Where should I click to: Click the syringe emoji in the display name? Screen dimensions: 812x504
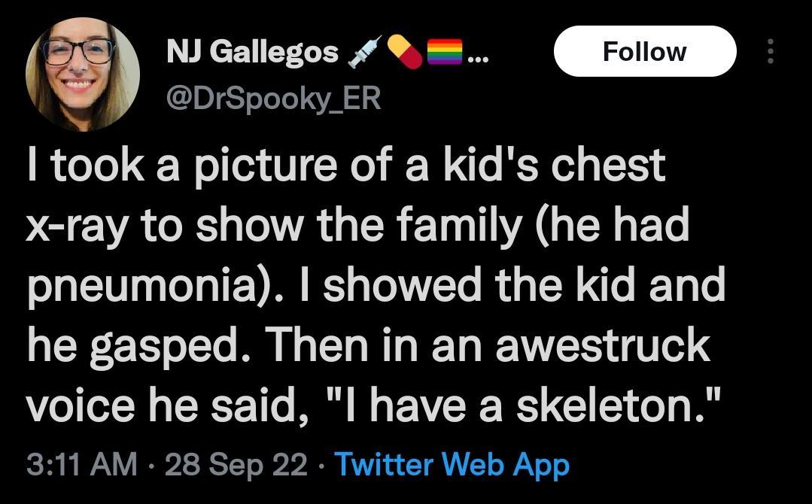366,50
